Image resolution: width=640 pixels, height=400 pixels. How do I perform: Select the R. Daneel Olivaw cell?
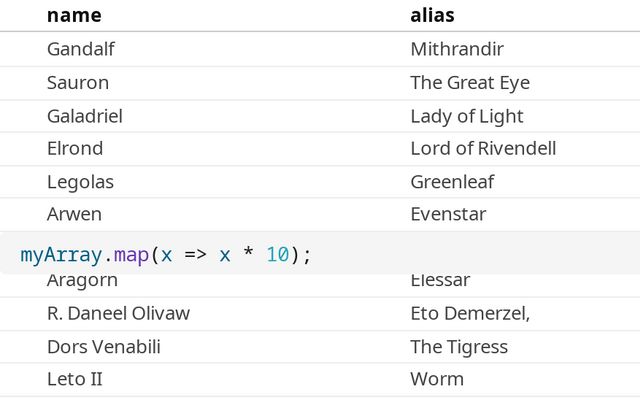pos(118,313)
